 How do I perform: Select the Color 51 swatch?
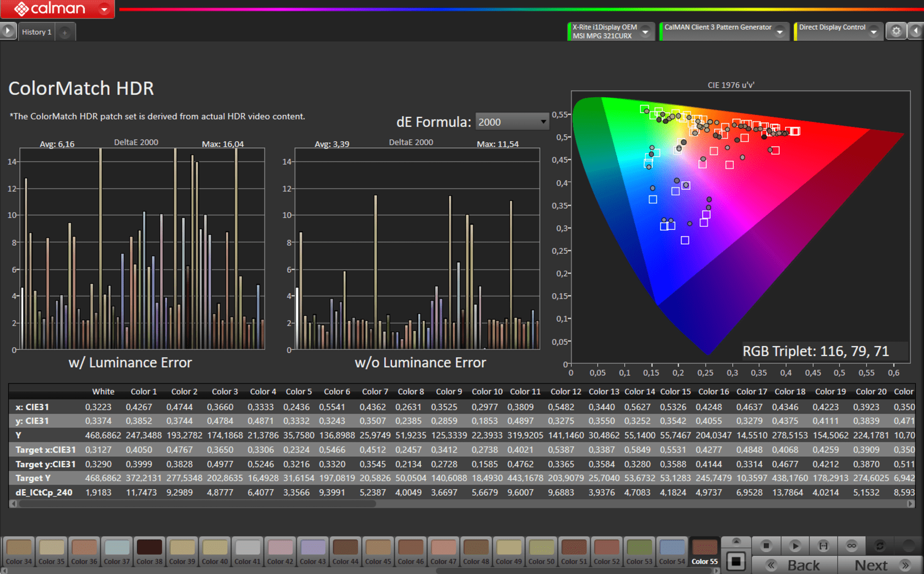click(x=574, y=552)
